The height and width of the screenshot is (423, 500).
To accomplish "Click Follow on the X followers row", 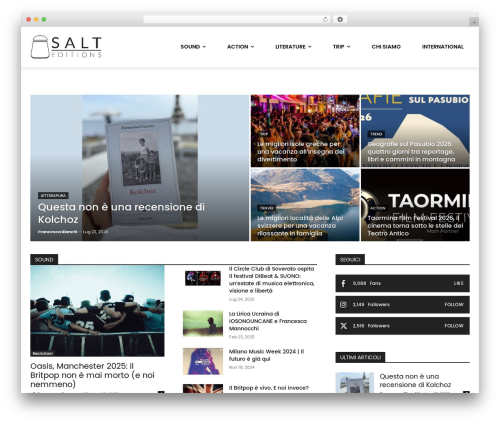I will point(454,326).
